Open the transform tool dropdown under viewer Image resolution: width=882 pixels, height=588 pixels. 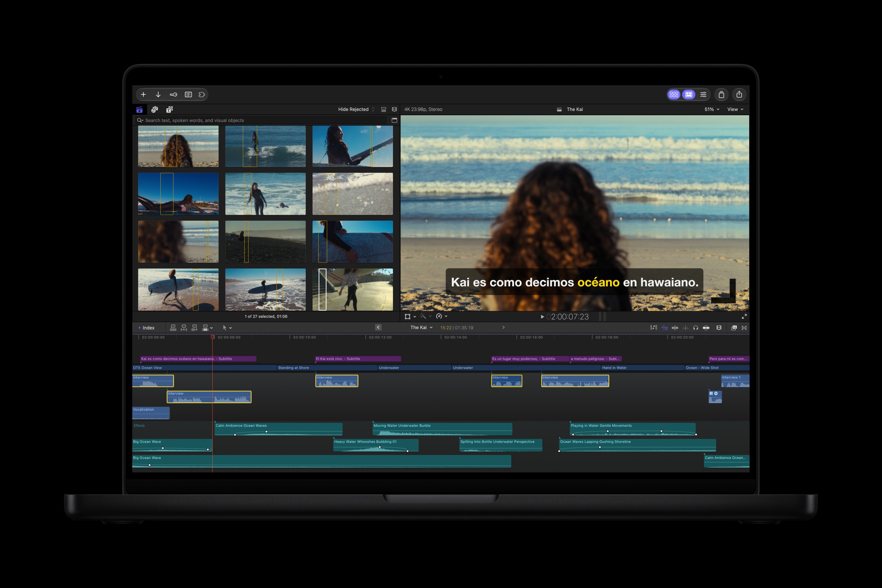(x=410, y=317)
